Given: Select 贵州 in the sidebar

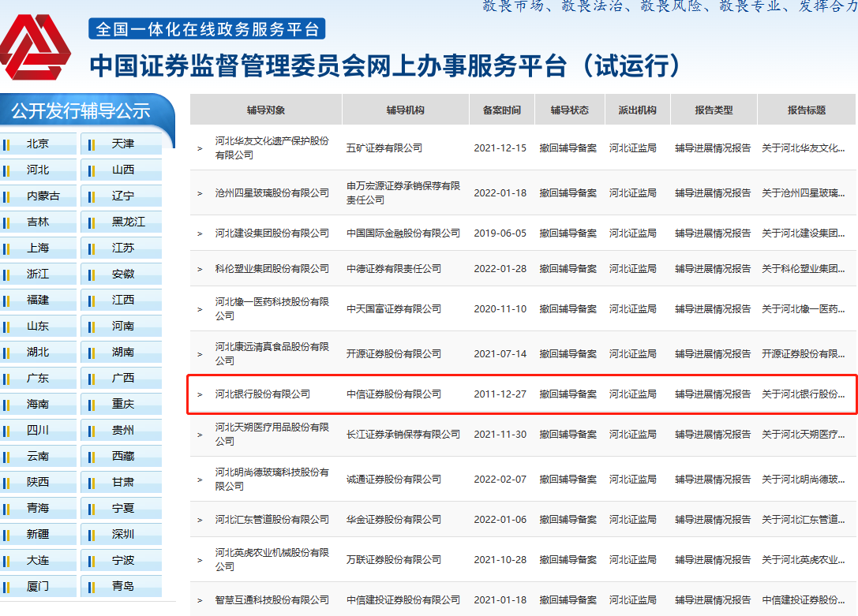Looking at the screenshot, I should (x=122, y=430).
